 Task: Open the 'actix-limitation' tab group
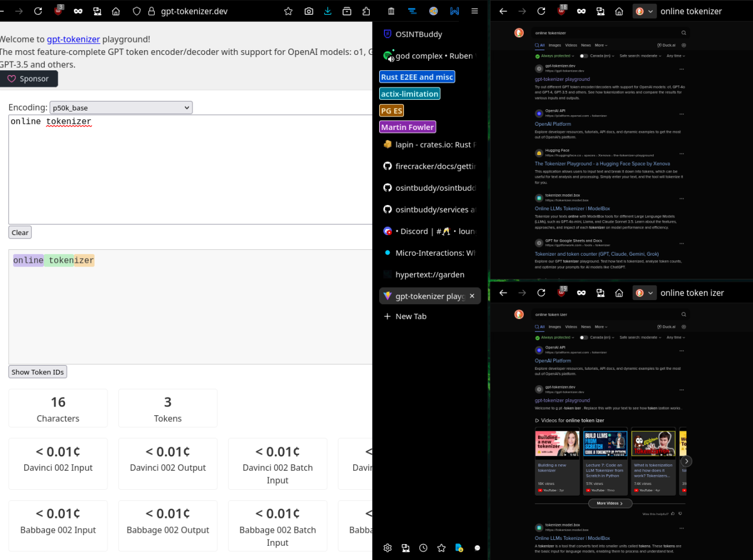pos(410,93)
